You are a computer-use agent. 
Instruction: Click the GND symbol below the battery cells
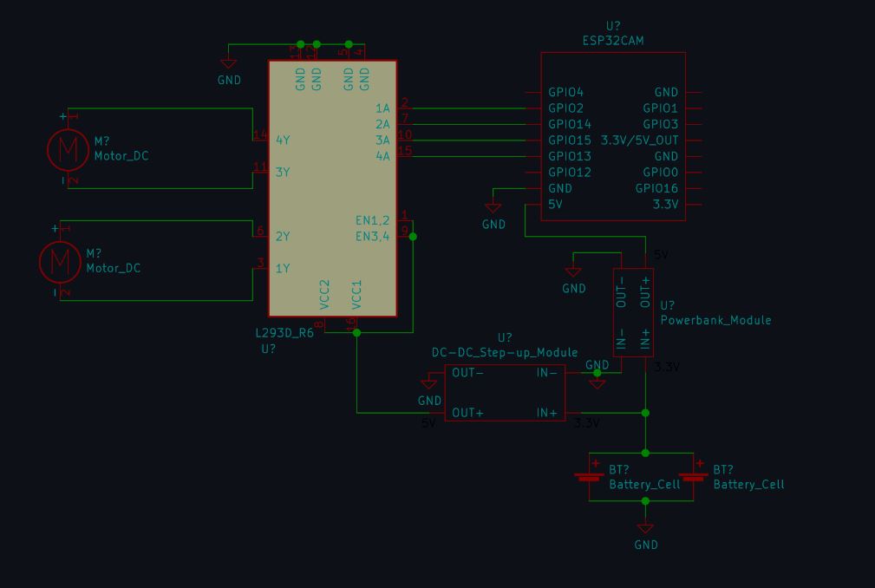[x=645, y=529]
